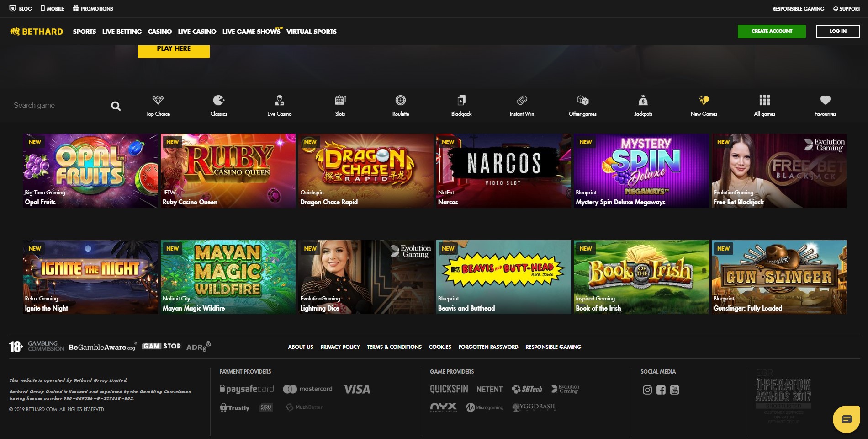The width and height of the screenshot is (868, 439).
Task: Click the Quickspin provider logo
Action: [x=449, y=389]
